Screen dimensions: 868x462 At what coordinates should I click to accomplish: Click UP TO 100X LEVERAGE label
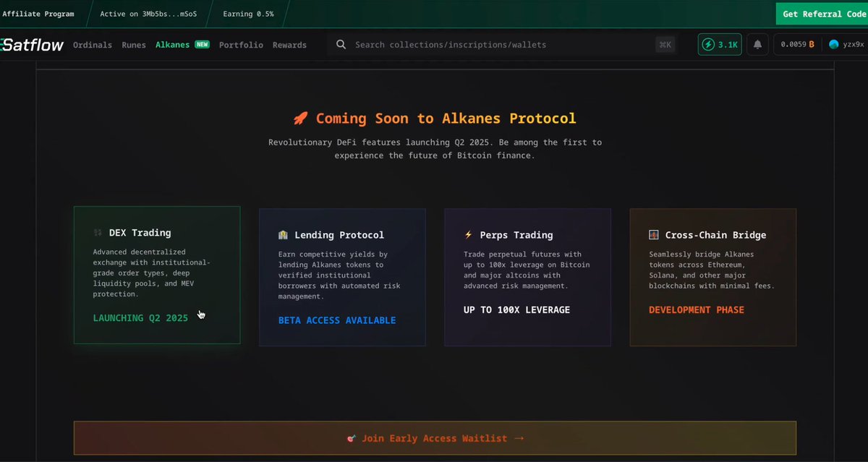coord(516,309)
